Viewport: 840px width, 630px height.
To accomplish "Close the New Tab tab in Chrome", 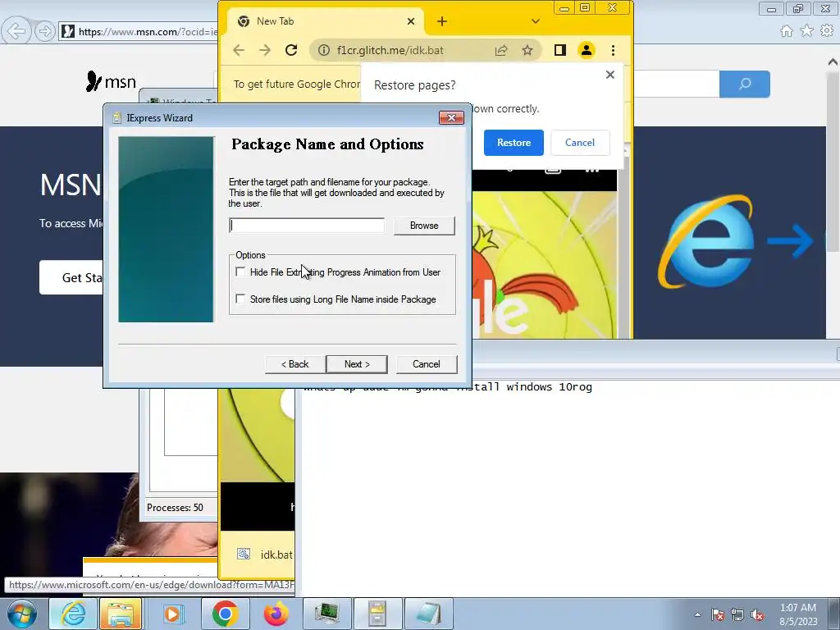I will click(x=411, y=21).
